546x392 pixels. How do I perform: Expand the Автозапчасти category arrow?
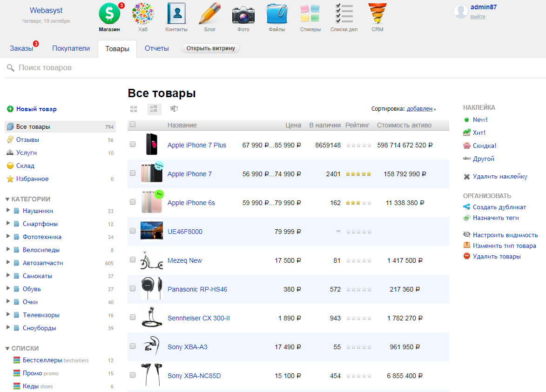tap(8, 262)
